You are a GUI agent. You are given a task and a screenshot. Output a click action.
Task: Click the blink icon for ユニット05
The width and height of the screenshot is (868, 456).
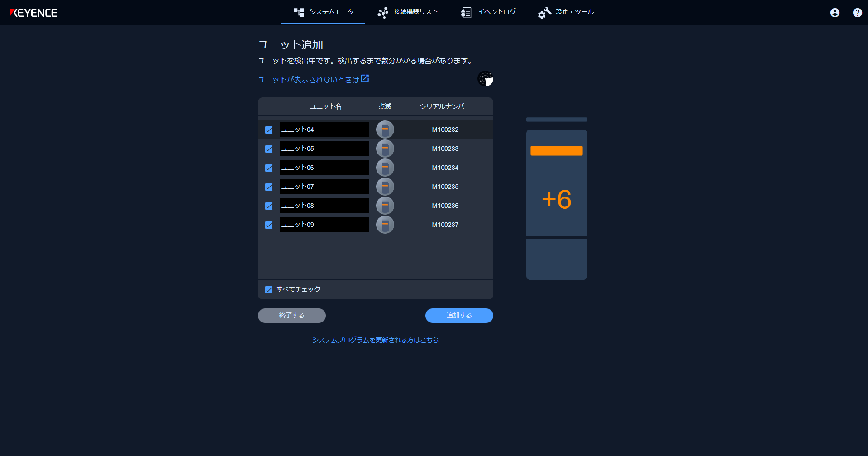385,149
